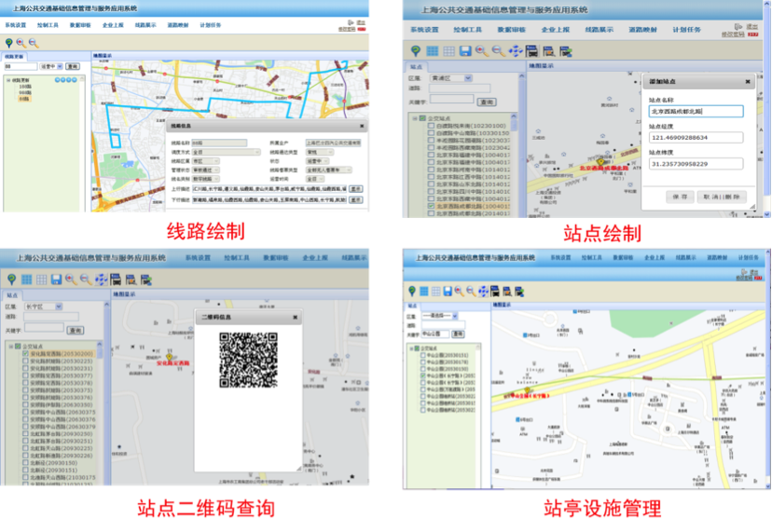The width and height of the screenshot is (772, 532).
Task: Zoom in with the magnifier in 站点绘制 toolbar
Action: (x=482, y=51)
